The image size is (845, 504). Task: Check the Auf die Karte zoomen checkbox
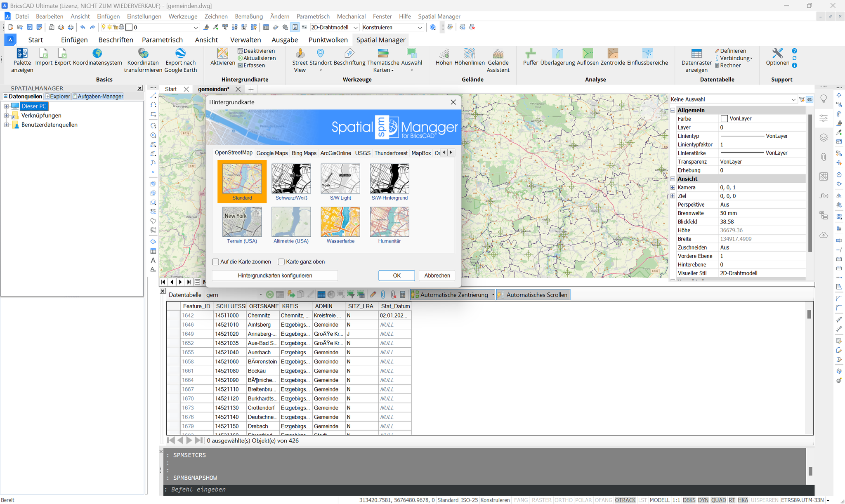215,261
